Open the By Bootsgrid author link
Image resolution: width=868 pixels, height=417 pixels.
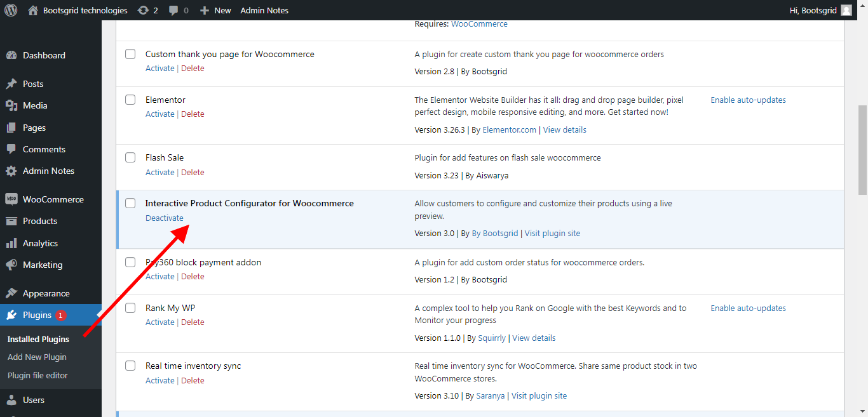click(495, 233)
